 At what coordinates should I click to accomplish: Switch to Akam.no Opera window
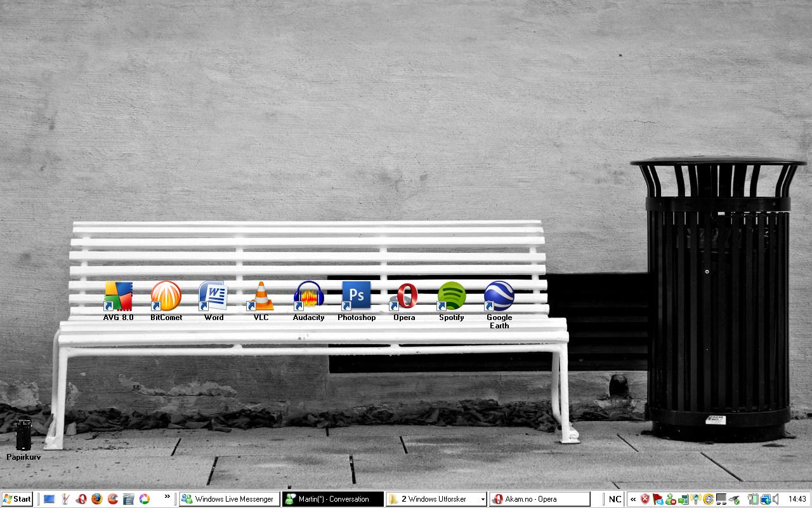pos(540,499)
